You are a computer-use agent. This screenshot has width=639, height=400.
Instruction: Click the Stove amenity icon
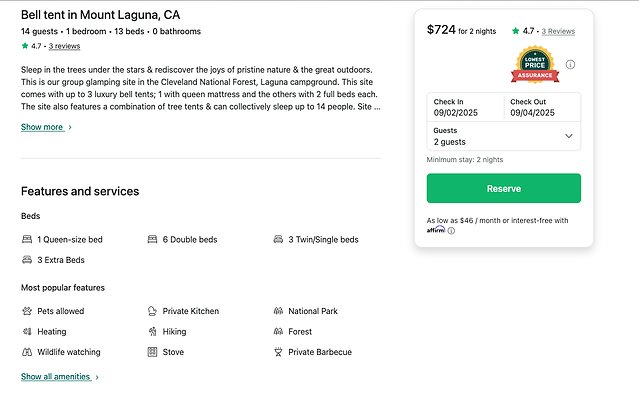pyautogui.click(x=152, y=352)
